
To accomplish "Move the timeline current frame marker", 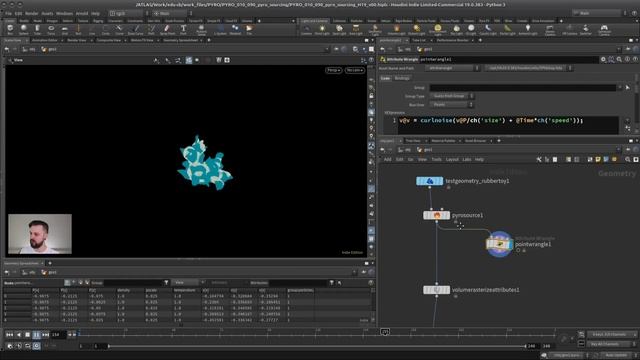I will 385,332.
